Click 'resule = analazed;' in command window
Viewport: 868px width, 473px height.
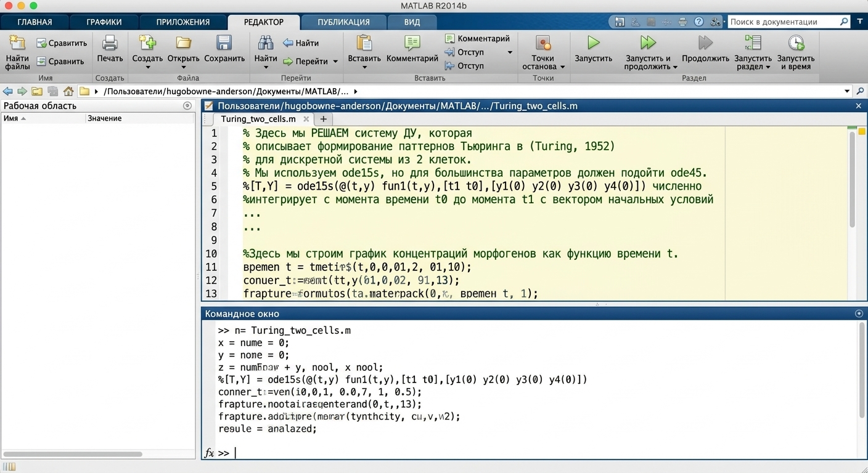point(268,429)
